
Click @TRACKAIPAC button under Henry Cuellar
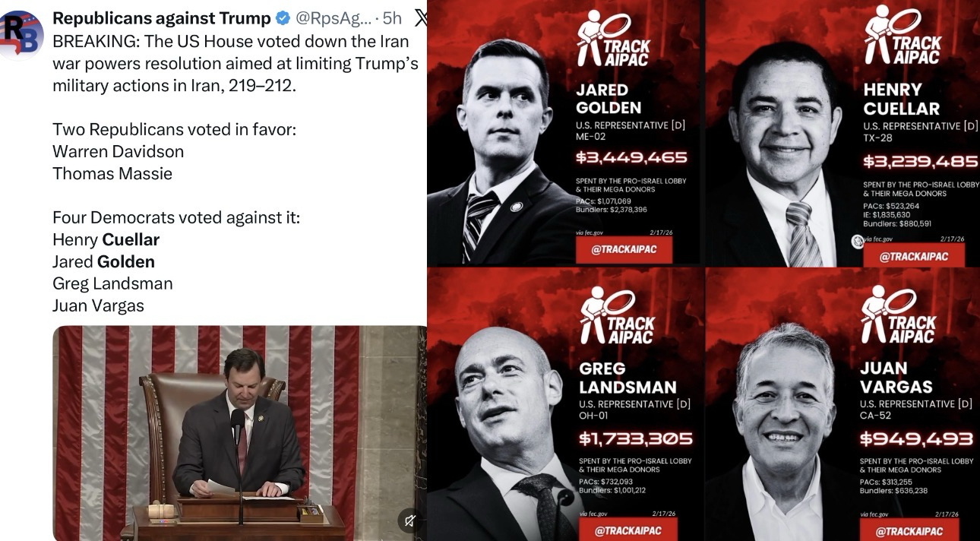pos(914,256)
